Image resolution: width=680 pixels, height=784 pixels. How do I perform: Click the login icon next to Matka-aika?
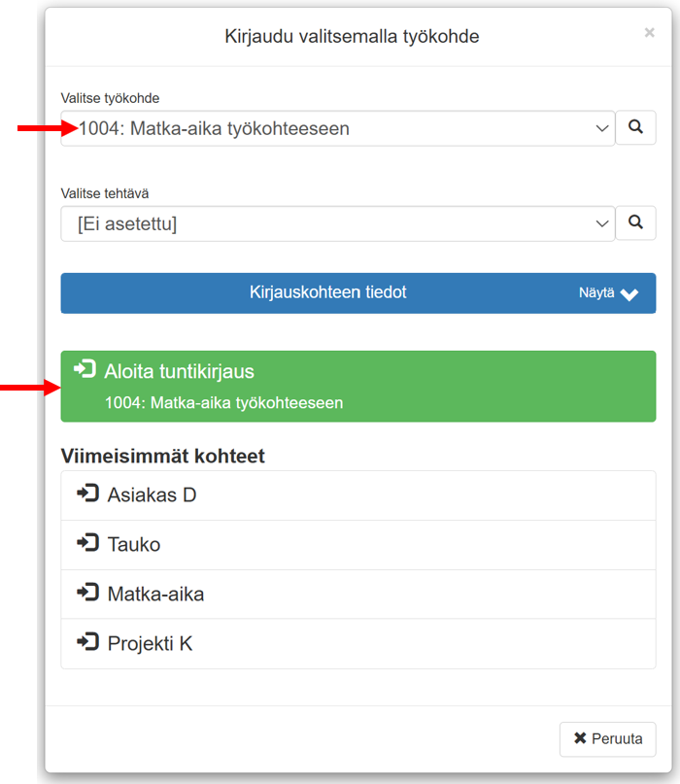tap(88, 593)
